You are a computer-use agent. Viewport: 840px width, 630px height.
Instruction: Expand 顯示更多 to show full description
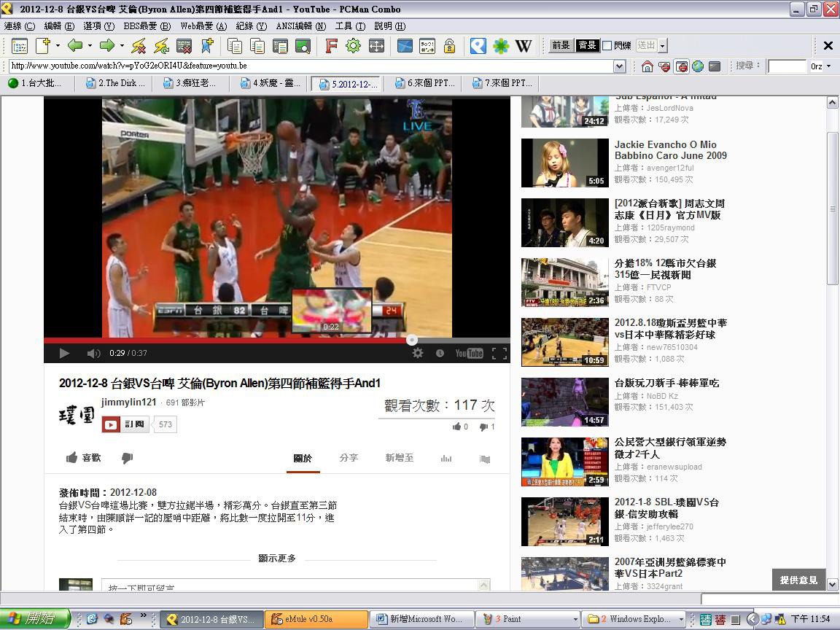click(x=277, y=559)
